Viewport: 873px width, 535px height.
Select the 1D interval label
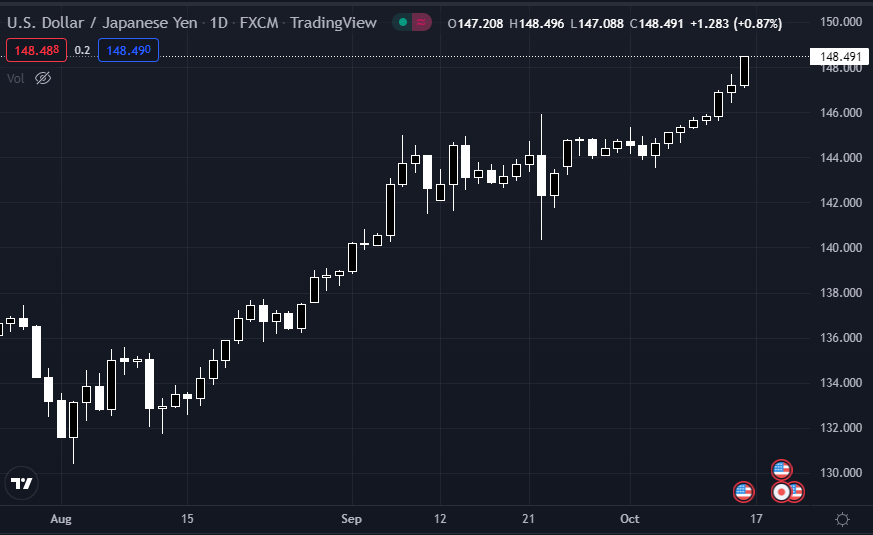point(219,23)
